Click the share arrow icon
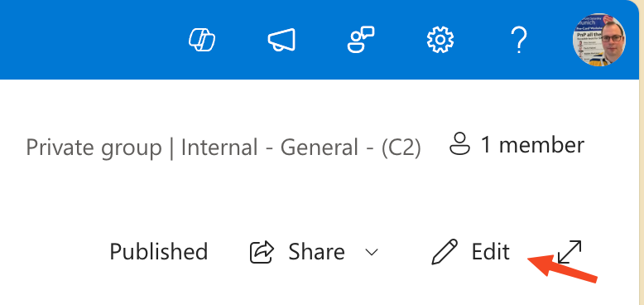 pos(262,252)
